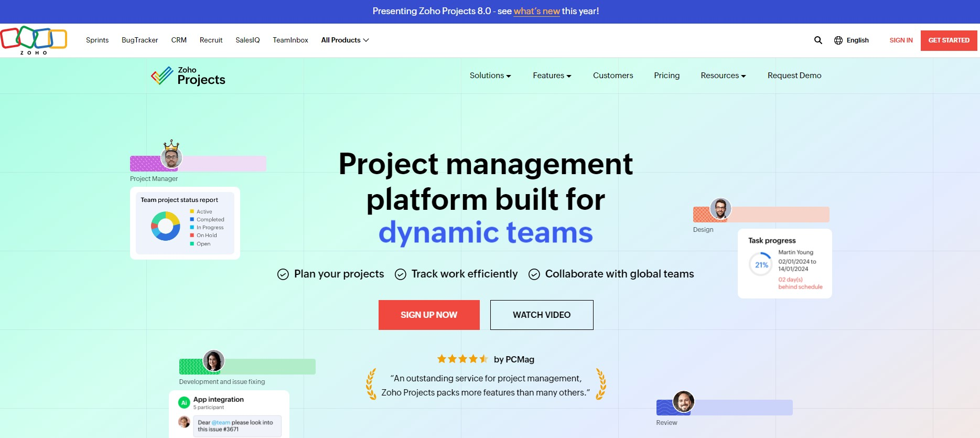The image size is (980, 438).
Task: Open the Sprints product link
Action: pos(98,40)
